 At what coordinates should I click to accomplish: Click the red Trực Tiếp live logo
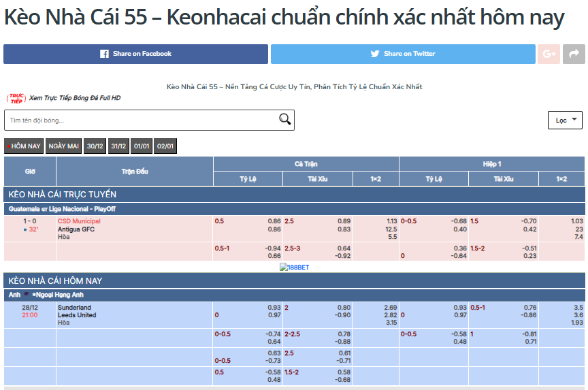(16, 98)
